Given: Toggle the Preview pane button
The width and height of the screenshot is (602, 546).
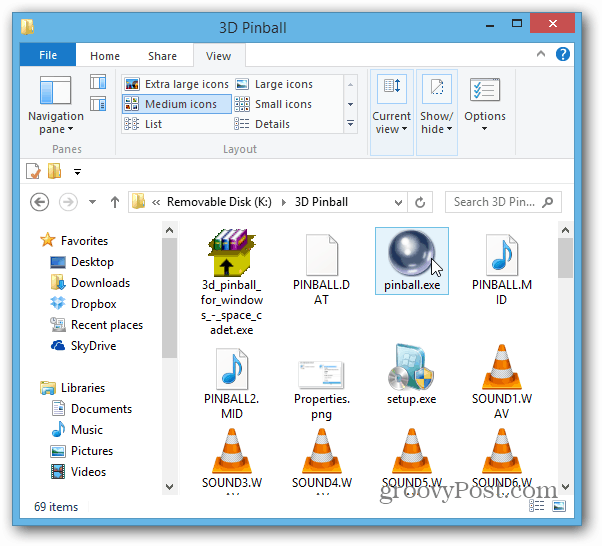Looking at the screenshot, I should click(98, 82).
